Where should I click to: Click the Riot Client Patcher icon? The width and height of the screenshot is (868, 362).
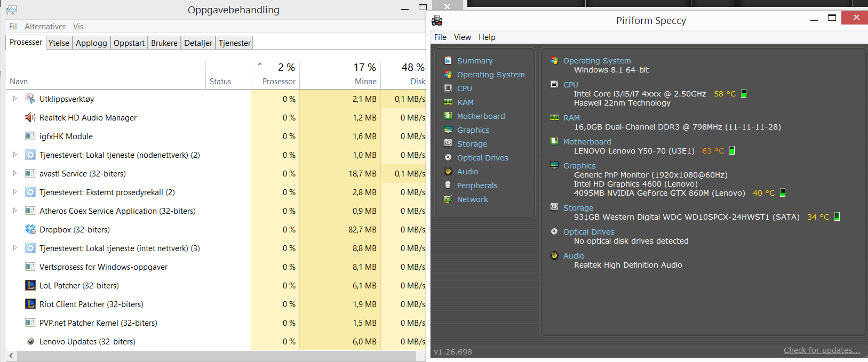tap(30, 304)
